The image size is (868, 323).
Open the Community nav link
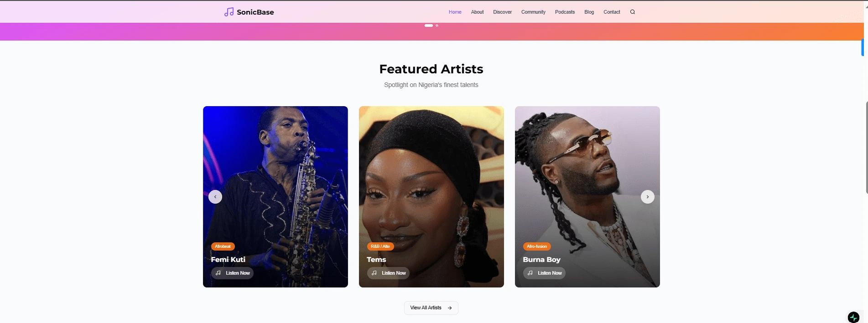coord(533,12)
